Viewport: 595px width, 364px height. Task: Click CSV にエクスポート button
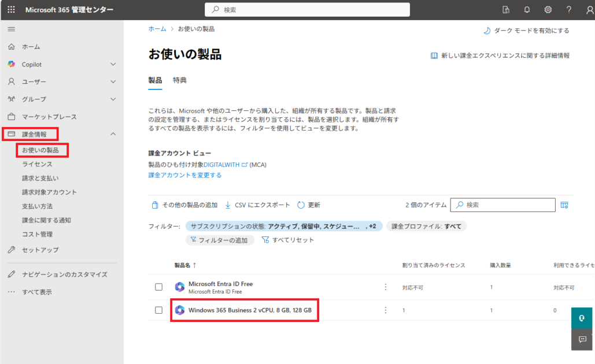coord(257,205)
